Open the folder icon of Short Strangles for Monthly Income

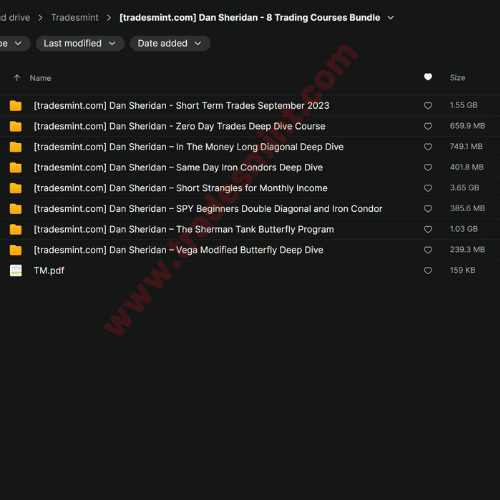(x=16, y=188)
